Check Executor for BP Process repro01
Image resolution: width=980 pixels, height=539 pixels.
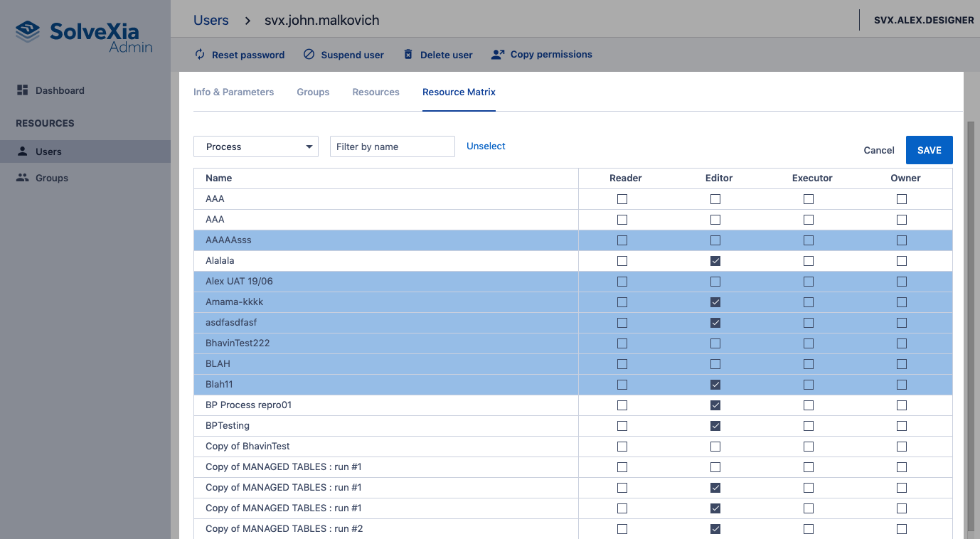[x=809, y=405]
